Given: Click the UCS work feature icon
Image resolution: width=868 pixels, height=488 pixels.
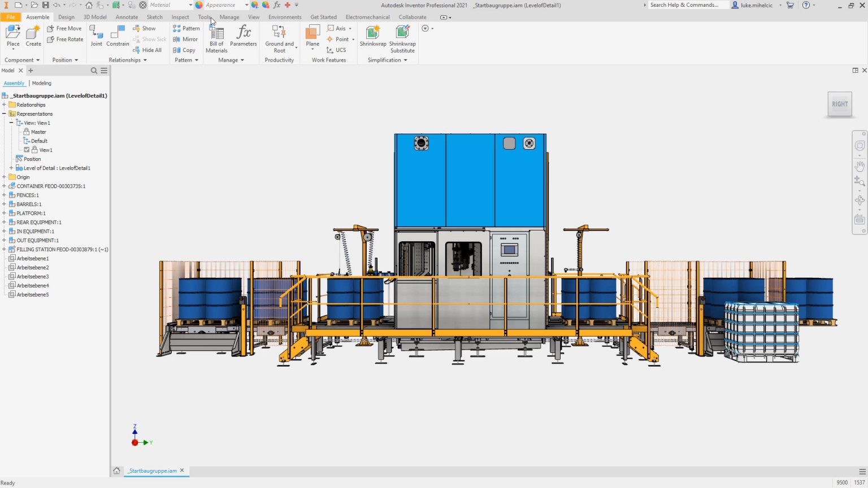Looking at the screenshot, I should coord(329,50).
